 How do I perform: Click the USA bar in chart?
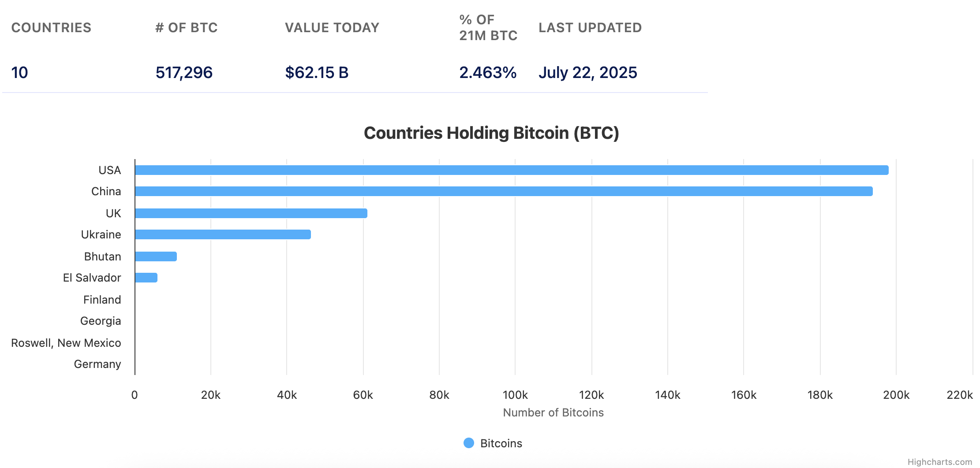pyautogui.click(x=512, y=170)
